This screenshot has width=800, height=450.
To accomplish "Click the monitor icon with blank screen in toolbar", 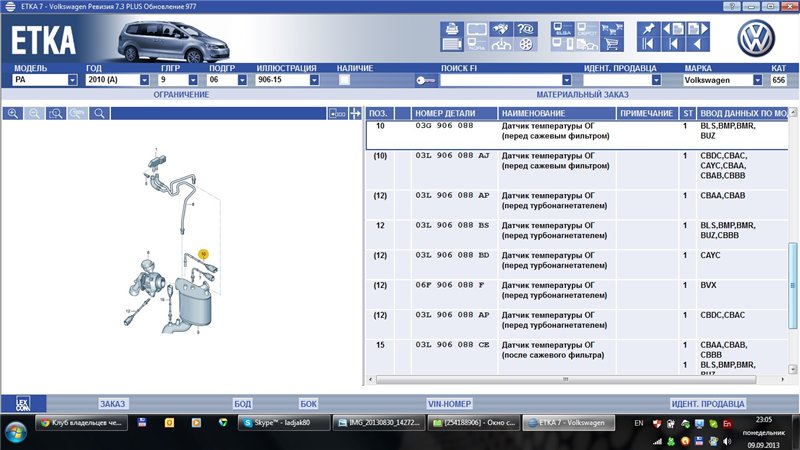I will 477,29.
